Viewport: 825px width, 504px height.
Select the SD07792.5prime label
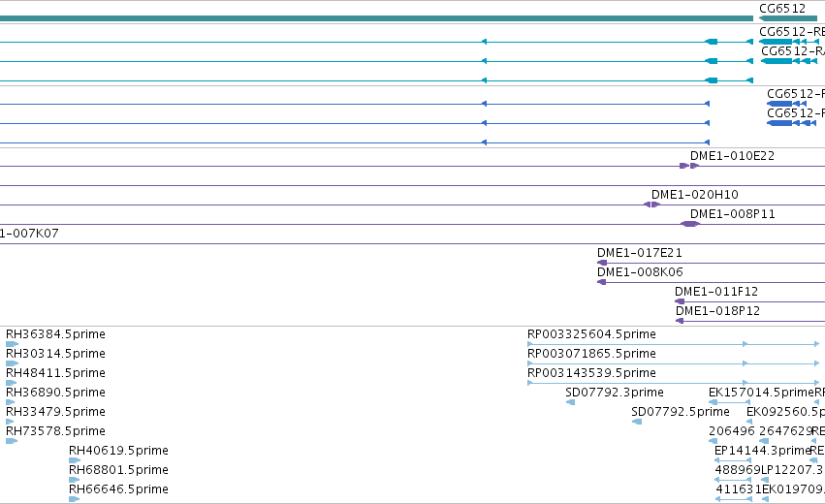point(681,413)
